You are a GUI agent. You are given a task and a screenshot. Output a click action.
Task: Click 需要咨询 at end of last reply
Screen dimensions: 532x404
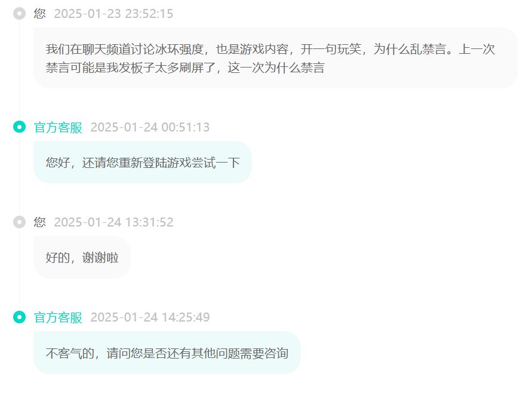265,353
